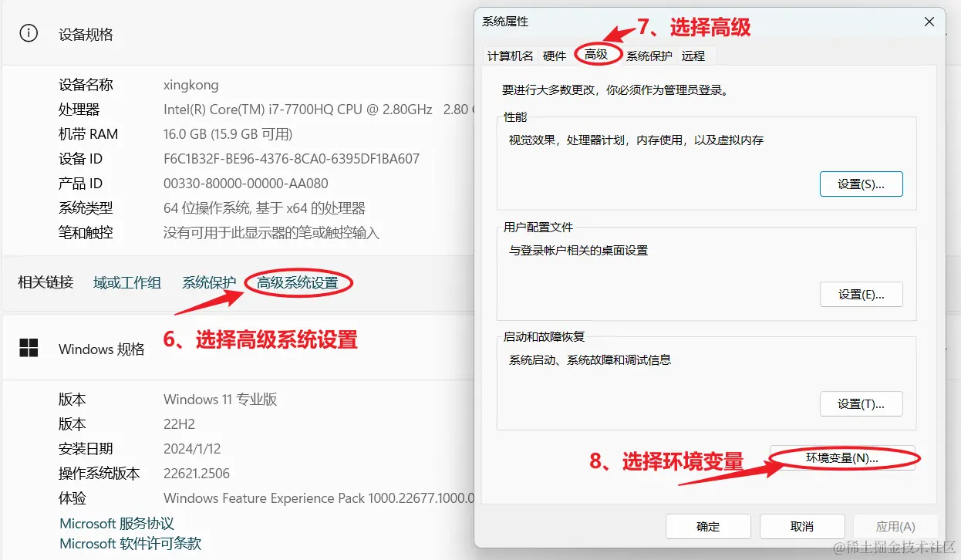Screen dimensions: 961x560
Task: Open Microsoft 软件许可条款 link
Action: pos(130,544)
